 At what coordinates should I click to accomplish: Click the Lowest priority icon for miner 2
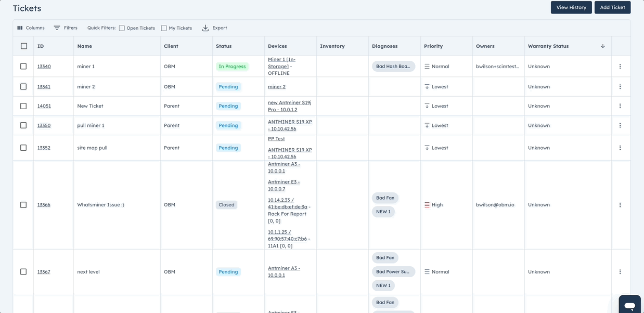[427, 87]
